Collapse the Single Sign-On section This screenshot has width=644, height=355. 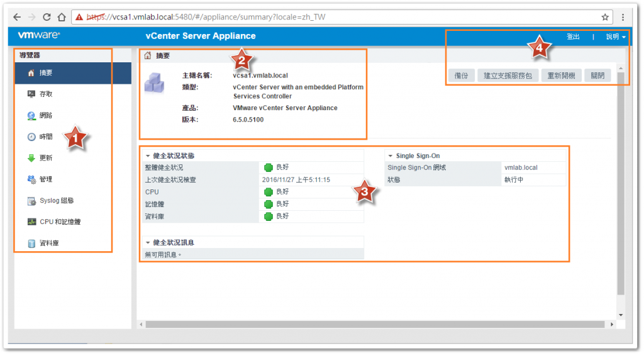pos(390,155)
